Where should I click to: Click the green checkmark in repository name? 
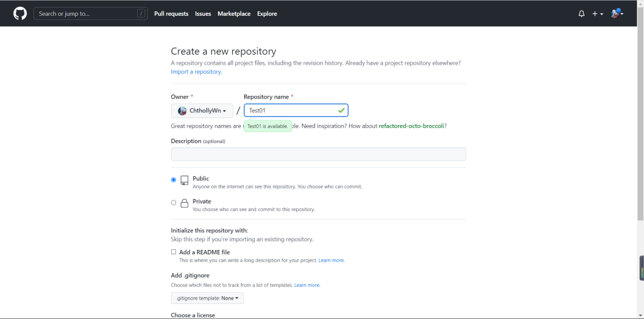coord(341,111)
